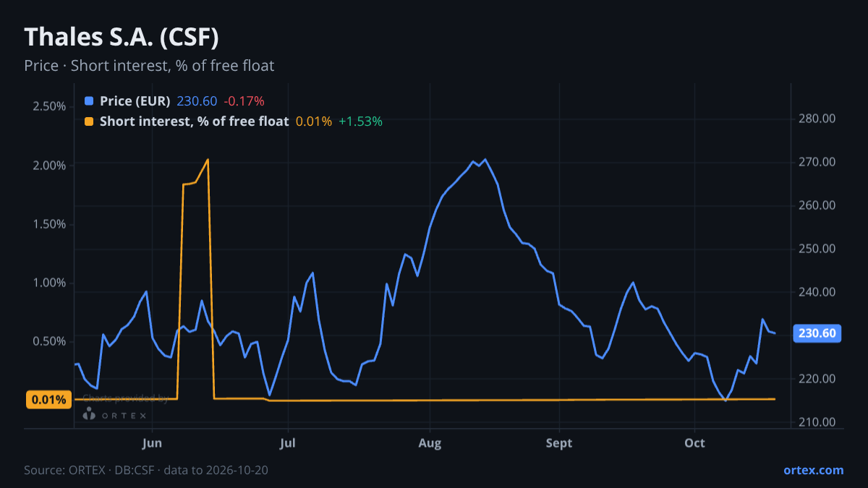Click the -0.17% price change value
The image size is (868, 488).
(x=244, y=101)
